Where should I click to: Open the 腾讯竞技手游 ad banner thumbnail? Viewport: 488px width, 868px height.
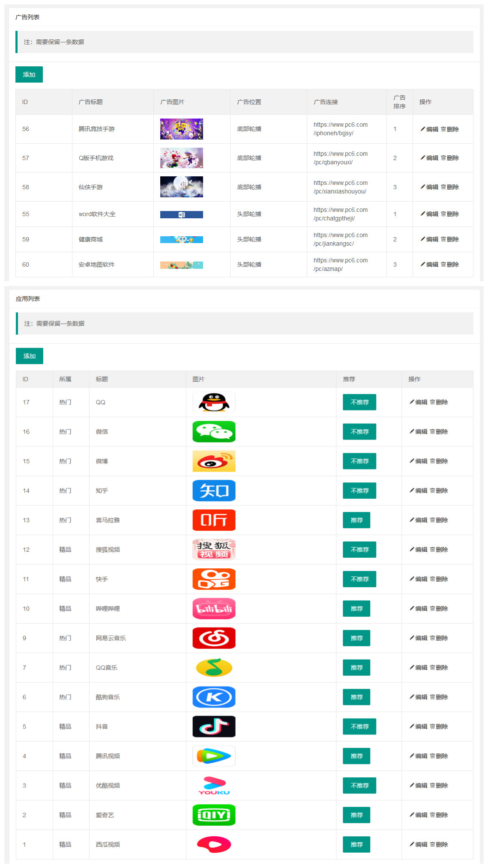pos(182,129)
